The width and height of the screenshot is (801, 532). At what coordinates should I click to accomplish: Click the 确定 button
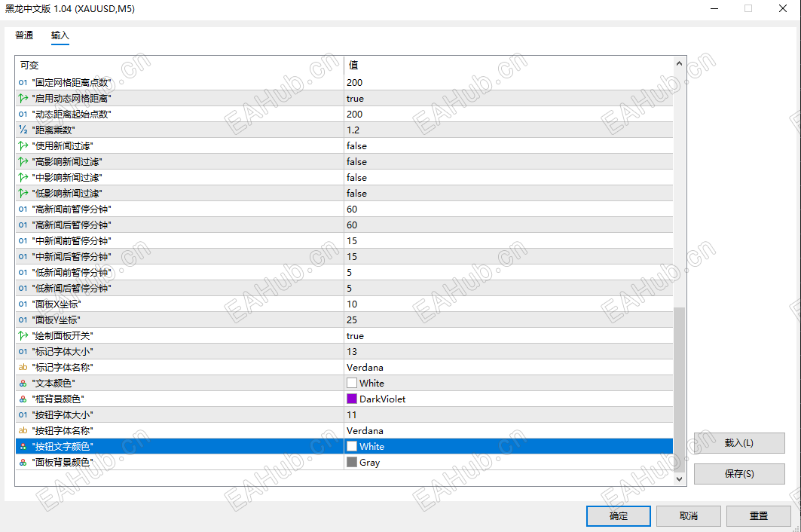(x=618, y=516)
